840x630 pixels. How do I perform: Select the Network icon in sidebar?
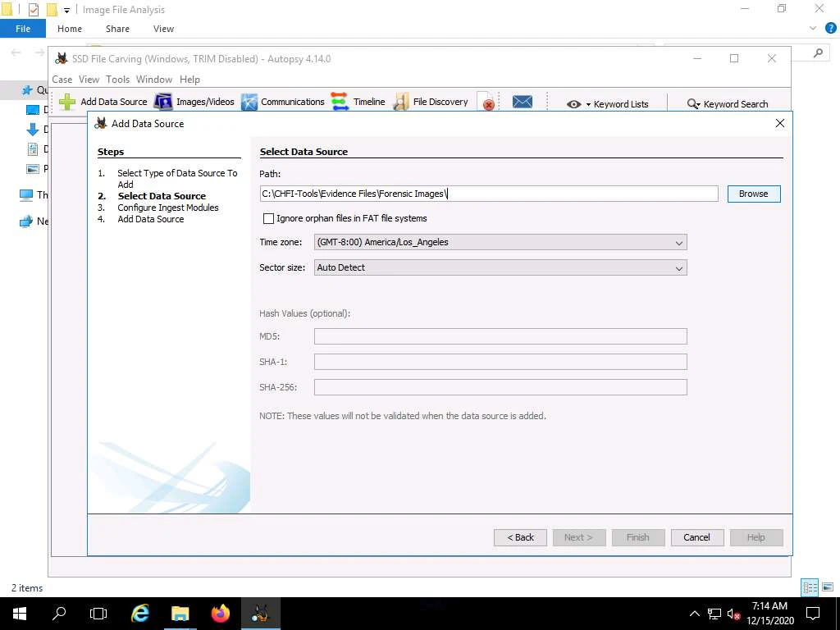point(25,221)
